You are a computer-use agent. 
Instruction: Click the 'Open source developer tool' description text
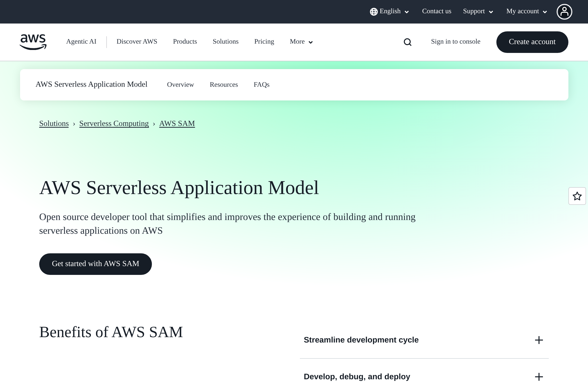(x=227, y=224)
